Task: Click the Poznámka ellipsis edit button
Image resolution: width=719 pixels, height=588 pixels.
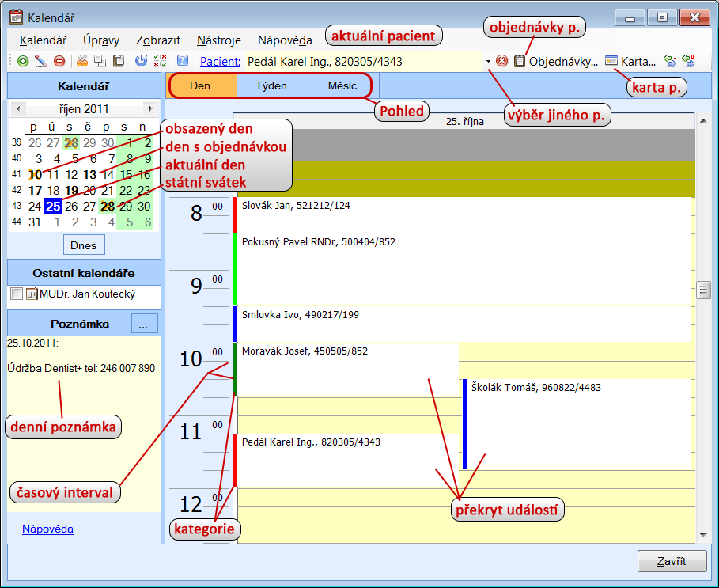Action: point(144,323)
